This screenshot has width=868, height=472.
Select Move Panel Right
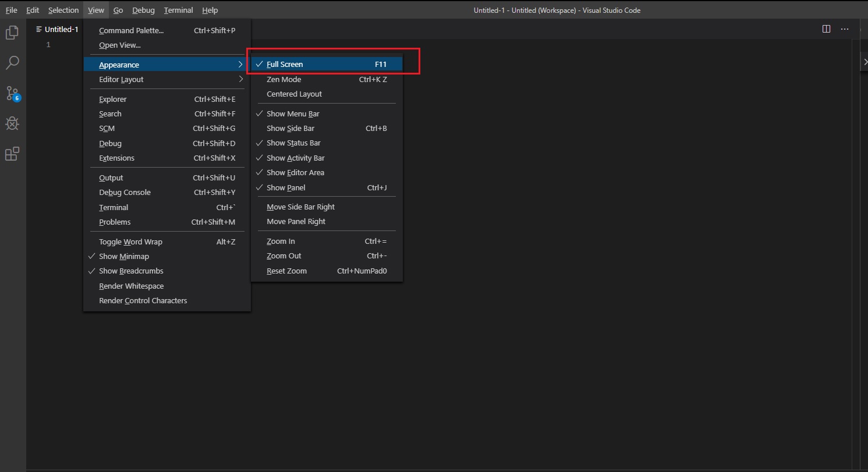click(x=327, y=222)
